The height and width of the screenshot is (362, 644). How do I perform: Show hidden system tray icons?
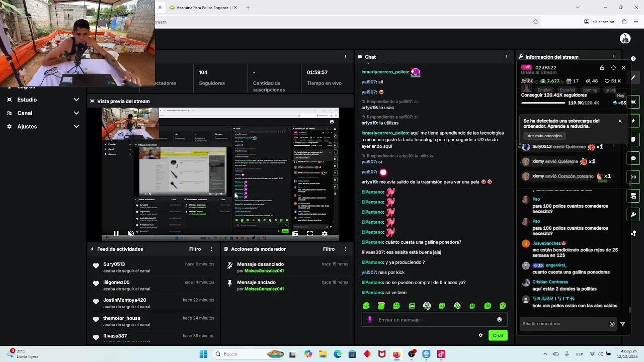(x=545, y=354)
